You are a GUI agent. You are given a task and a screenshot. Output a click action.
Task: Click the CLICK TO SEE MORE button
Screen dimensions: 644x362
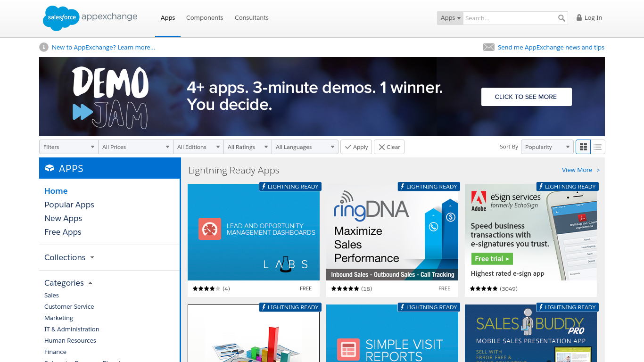(x=526, y=97)
